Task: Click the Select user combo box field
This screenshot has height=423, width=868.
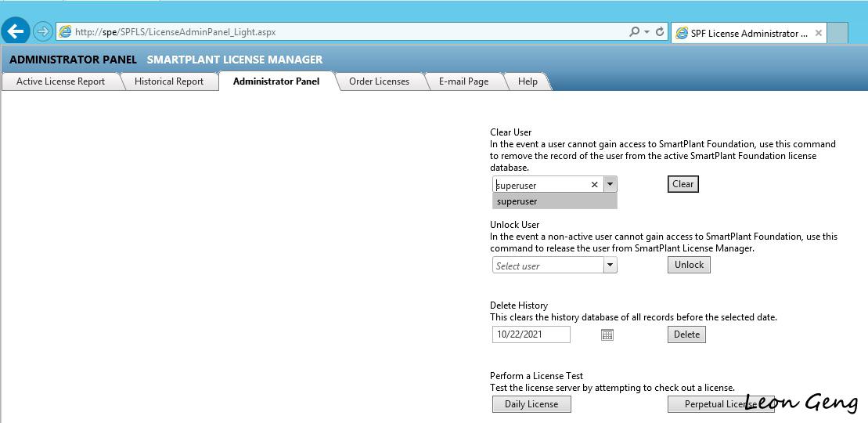Action: coord(548,266)
